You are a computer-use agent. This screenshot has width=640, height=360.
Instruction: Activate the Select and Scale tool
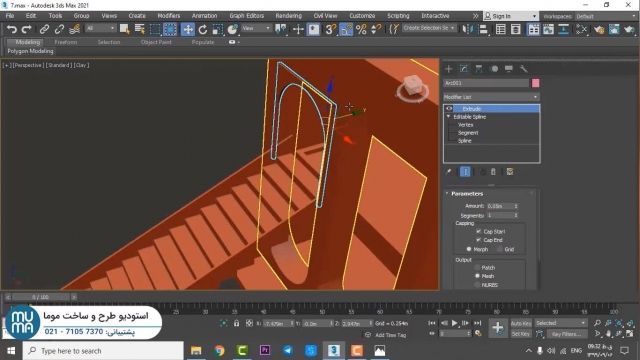[x=218, y=29]
